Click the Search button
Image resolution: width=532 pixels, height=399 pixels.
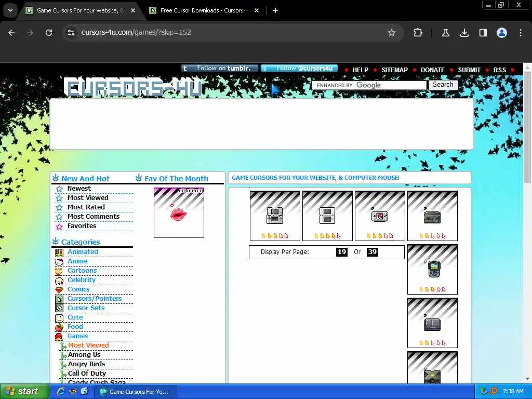(x=443, y=85)
